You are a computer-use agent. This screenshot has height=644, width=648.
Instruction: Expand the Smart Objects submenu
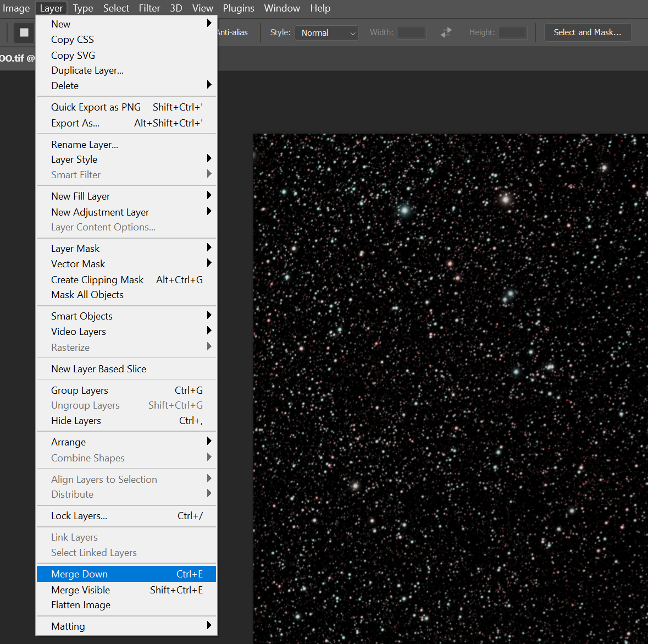point(126,316)
